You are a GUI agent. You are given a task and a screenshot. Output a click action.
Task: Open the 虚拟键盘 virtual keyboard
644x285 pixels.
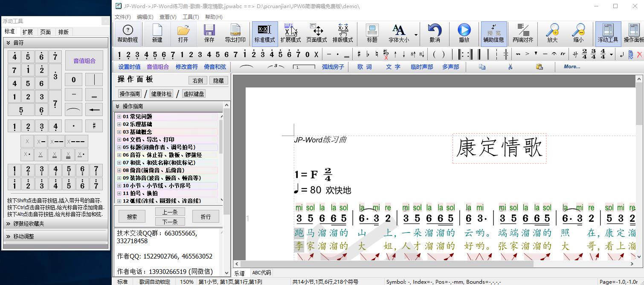click(194, 93)
